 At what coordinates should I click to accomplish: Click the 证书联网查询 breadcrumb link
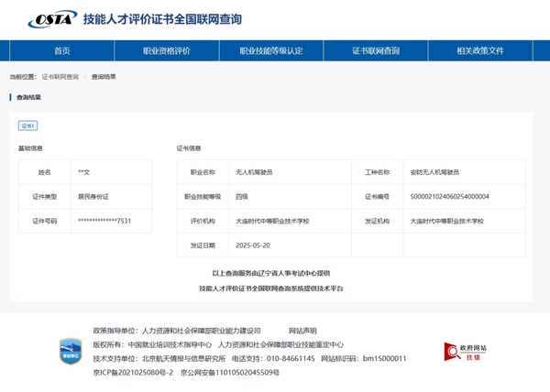pos(60,77)
